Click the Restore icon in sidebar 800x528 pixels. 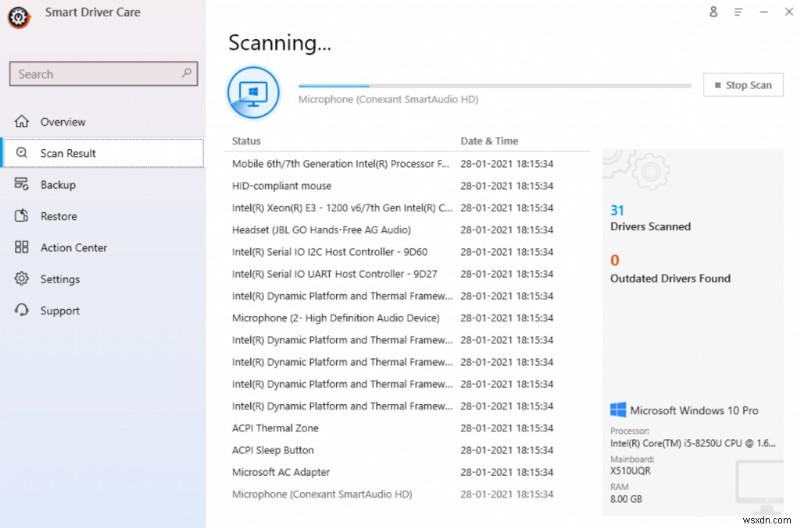[x=21, y=216]
